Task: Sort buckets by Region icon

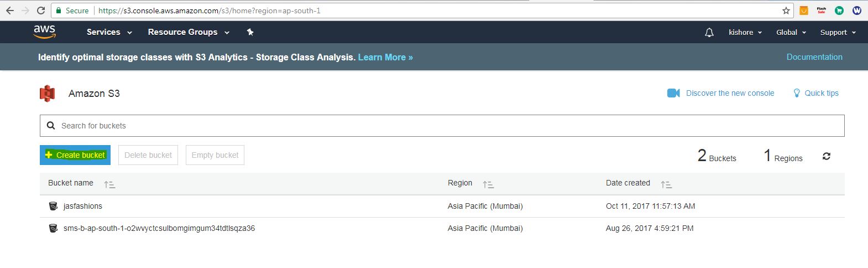Action: point(488,184)
